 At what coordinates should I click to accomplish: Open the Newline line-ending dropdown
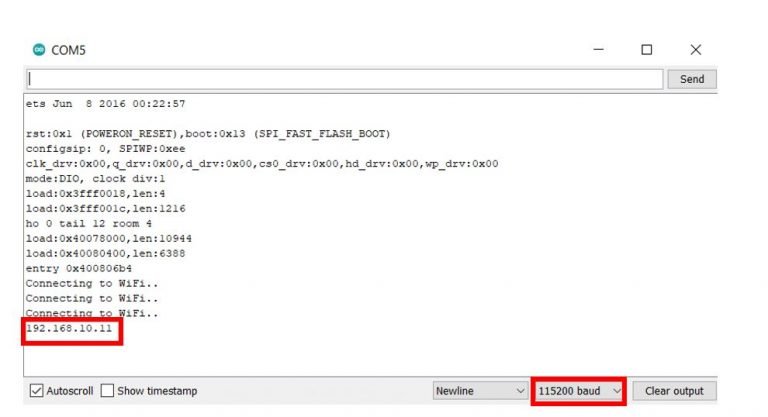click(480, 391)
